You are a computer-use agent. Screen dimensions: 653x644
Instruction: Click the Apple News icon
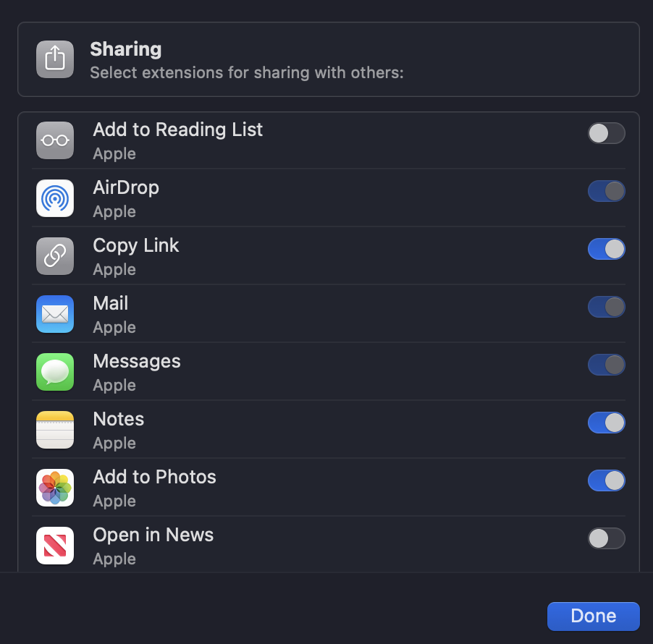(x=55, y=546)
